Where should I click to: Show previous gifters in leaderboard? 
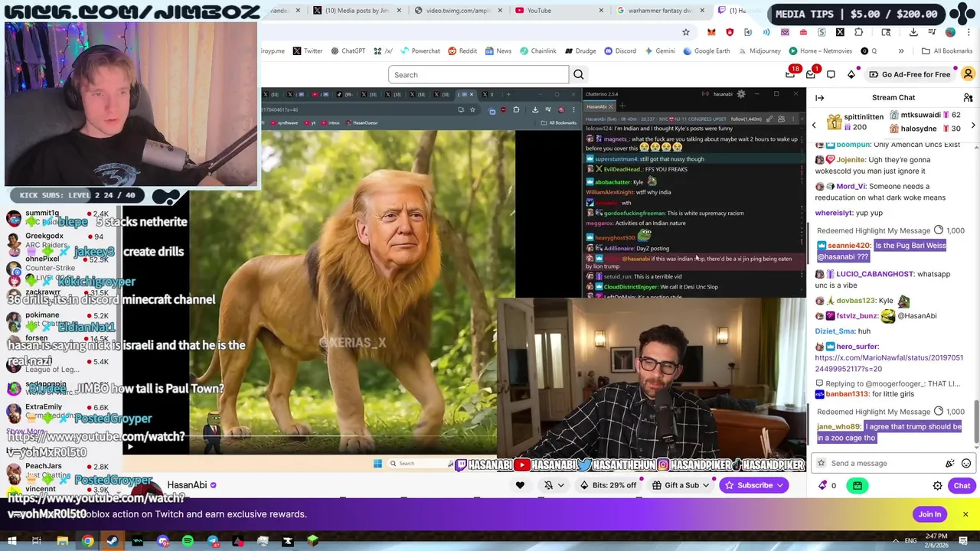coord(814,125)
